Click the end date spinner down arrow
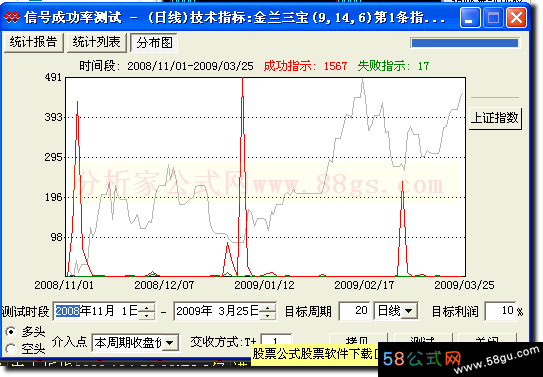The width and height of the screenshot is (543, 377). pyautogui.click(x=267, y=315)
